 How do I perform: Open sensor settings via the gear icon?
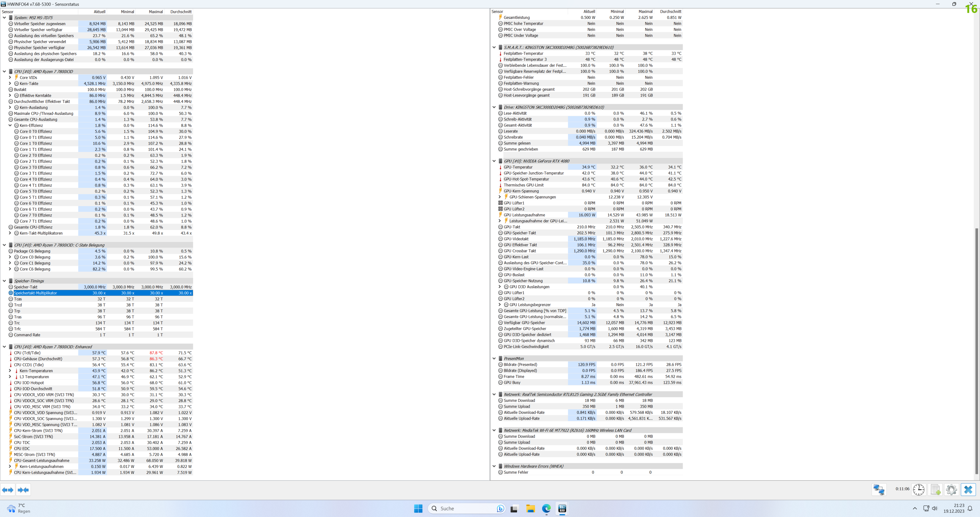click(951, 490)
